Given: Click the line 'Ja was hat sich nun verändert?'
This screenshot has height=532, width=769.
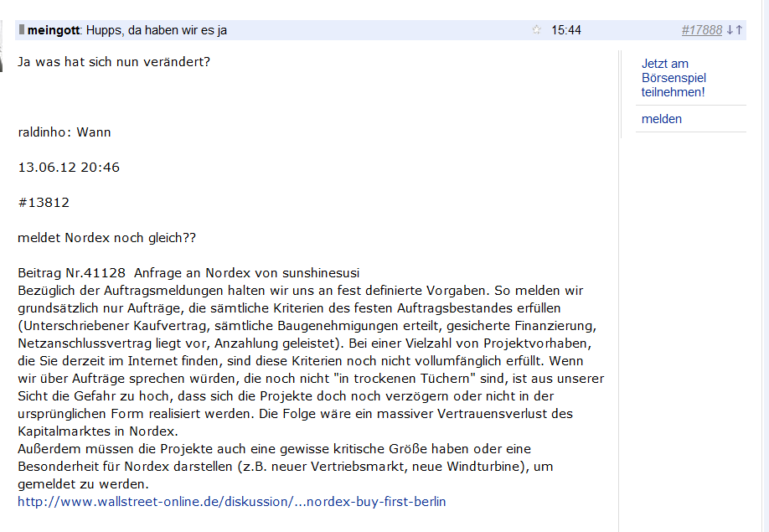Looking at the screenshot, I should pyautogui.click(x=114, y=62).
